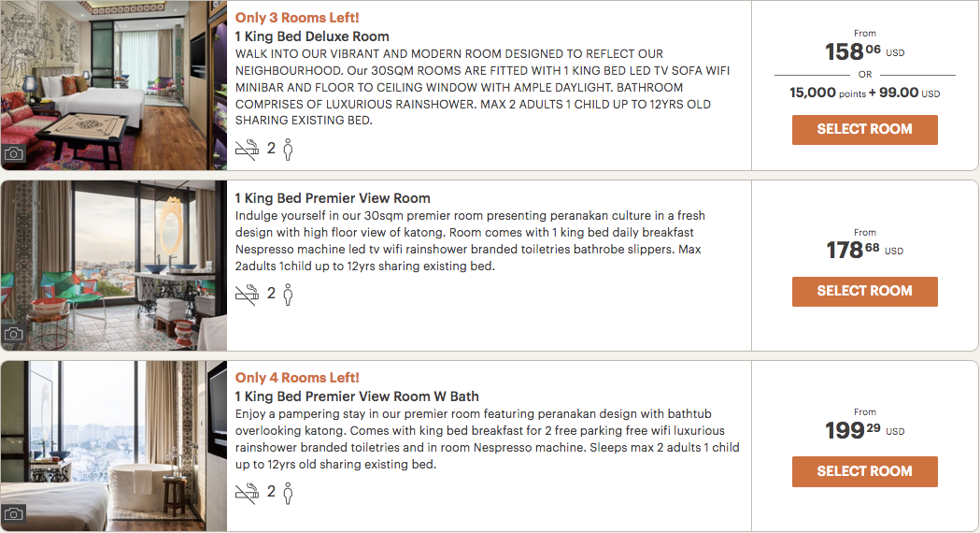
Task: Click no-smoking icon in Deluxe Room row
Action: pos(247,148)
